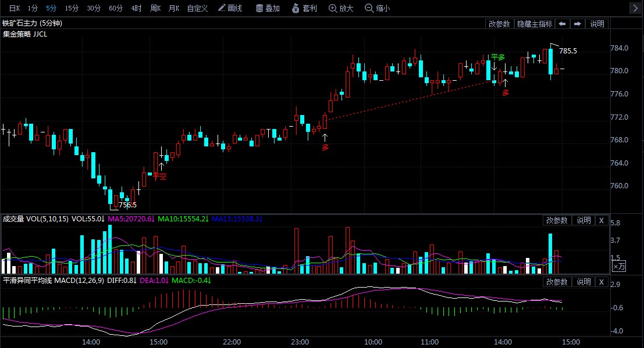Click 改参数 for the main chart
Screen dimensions: 644x348
[499, 24]
